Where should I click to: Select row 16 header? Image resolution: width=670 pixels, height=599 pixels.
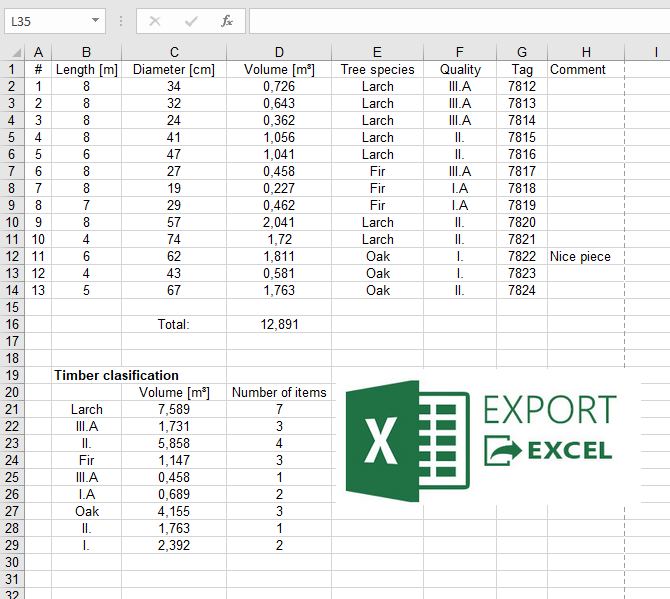pyautogui.click(x=12, y=324)
